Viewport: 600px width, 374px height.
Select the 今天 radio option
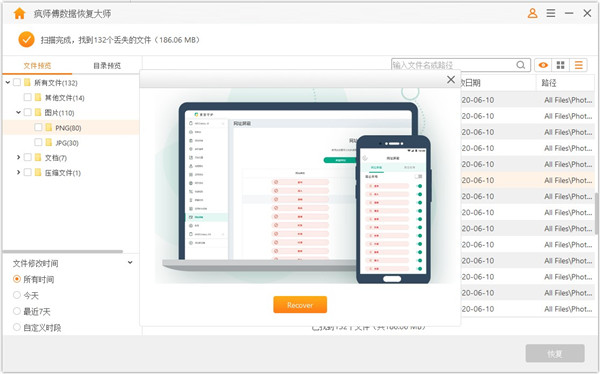click(16, 295)
